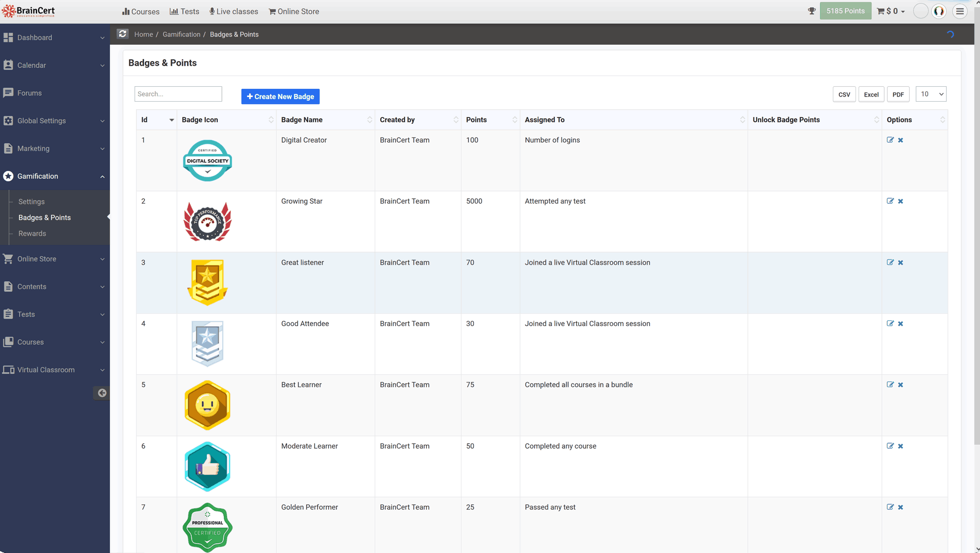This screenshot has height=553, width=980.
Task: Edit the Best Learner badge
Action: (x=890, y=384)
